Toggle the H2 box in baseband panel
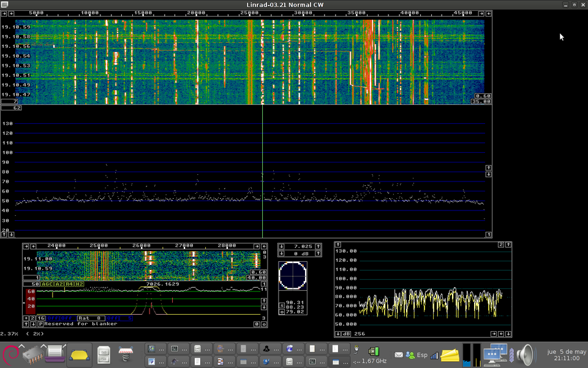The width and height of the screenshot is (588, 368). click(x=78, y=284)
